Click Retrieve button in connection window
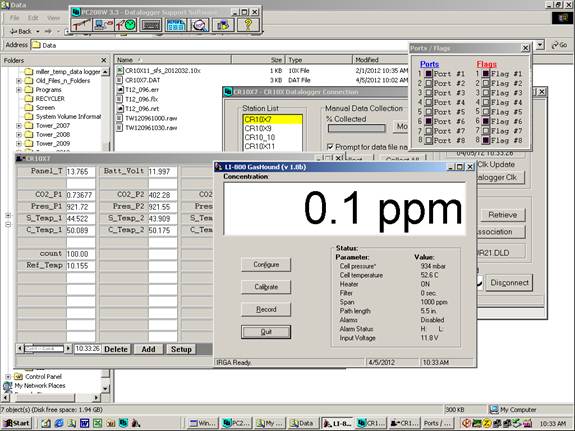This screenshot has height=431, width=575. (502, 215)
